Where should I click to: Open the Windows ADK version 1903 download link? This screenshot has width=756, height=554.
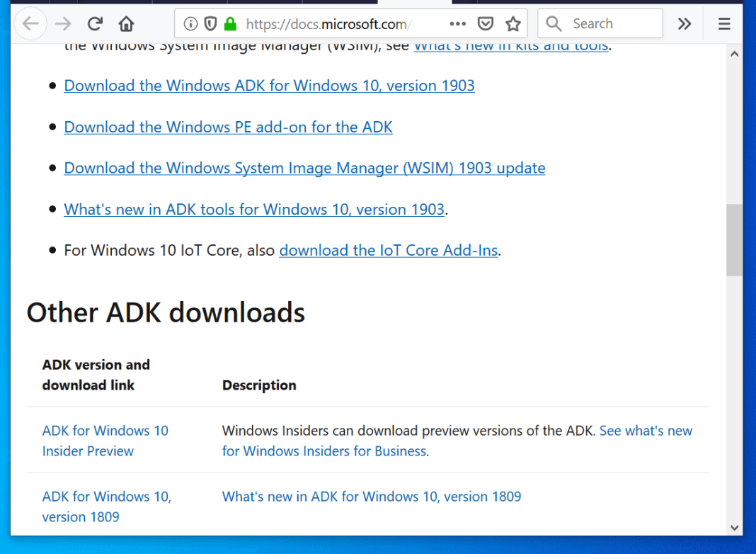click(269, 85)
